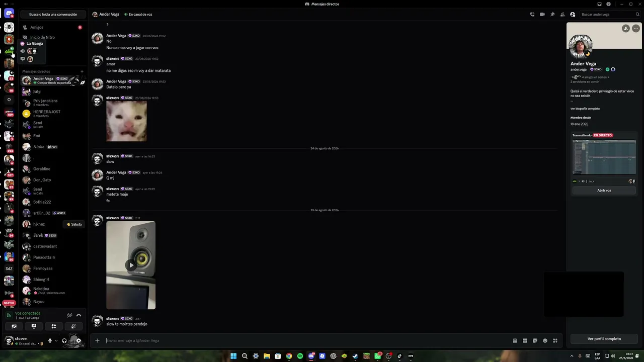Open the cat image sent by steven
The height and width of the screenshot is (362, 644).
pos(126,121)
